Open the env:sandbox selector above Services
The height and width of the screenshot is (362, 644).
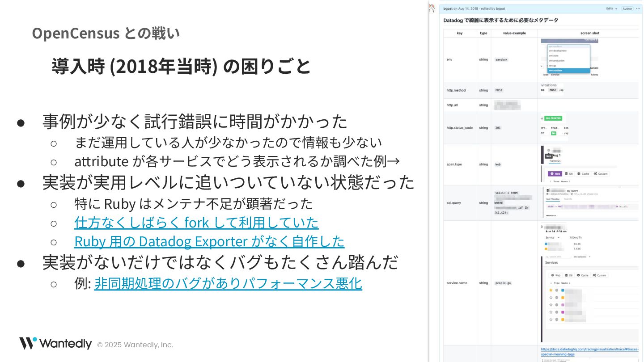(583, 257)
